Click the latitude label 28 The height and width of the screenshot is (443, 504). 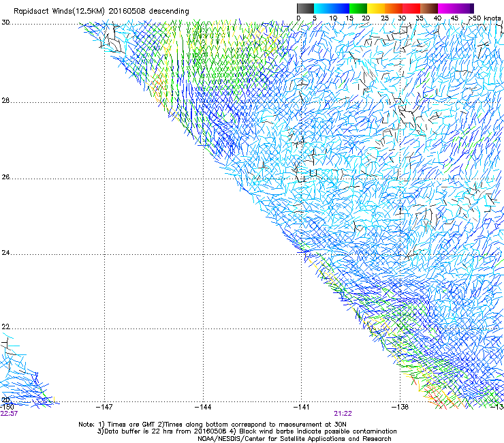pyautogui.click(x=5, y=101)
